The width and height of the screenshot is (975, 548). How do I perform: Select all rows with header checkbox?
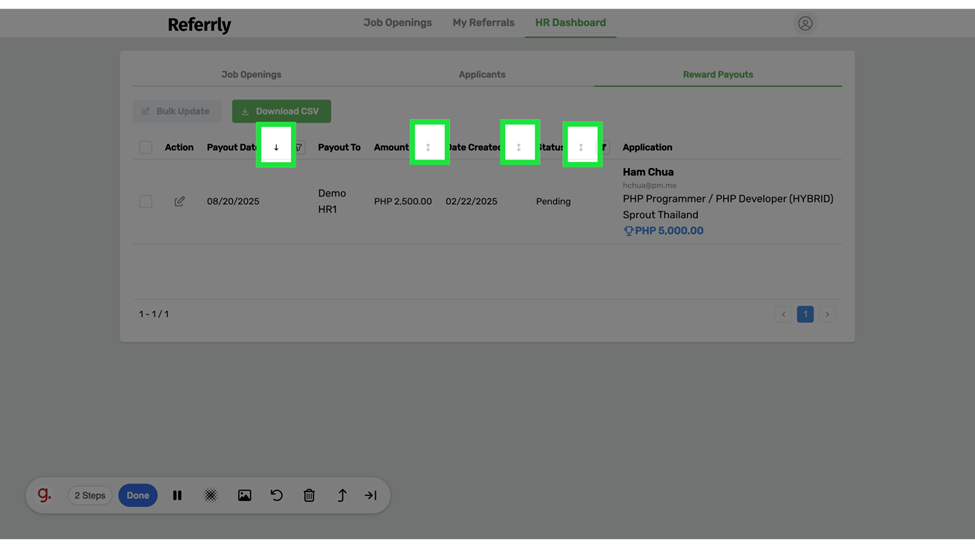[x=146, y=147]
